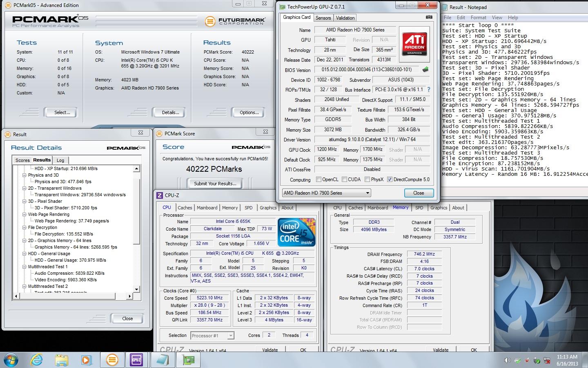Screen dimensions: 588x368
Task: Enable the PhysX checkbox in GPU-Z
Action: [367, 180]
